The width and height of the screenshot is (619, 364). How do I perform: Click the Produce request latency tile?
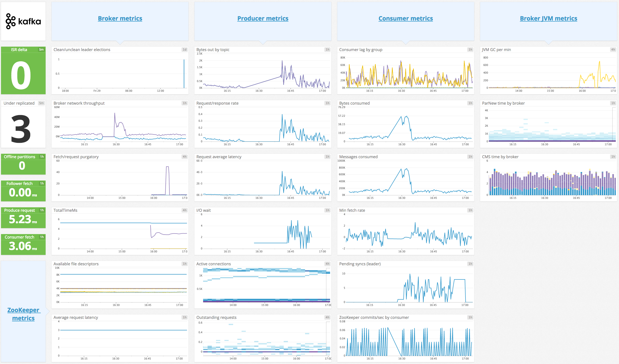[x=23, y=218]
